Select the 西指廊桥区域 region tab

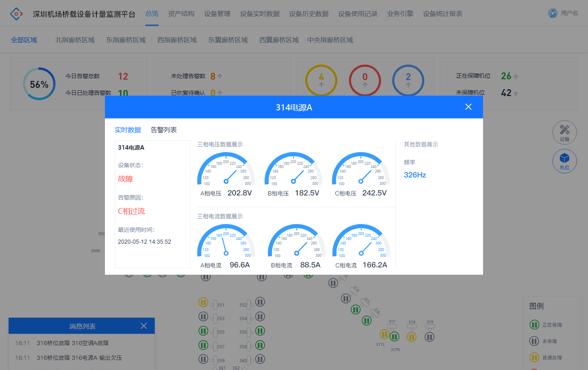coord(177,40)
